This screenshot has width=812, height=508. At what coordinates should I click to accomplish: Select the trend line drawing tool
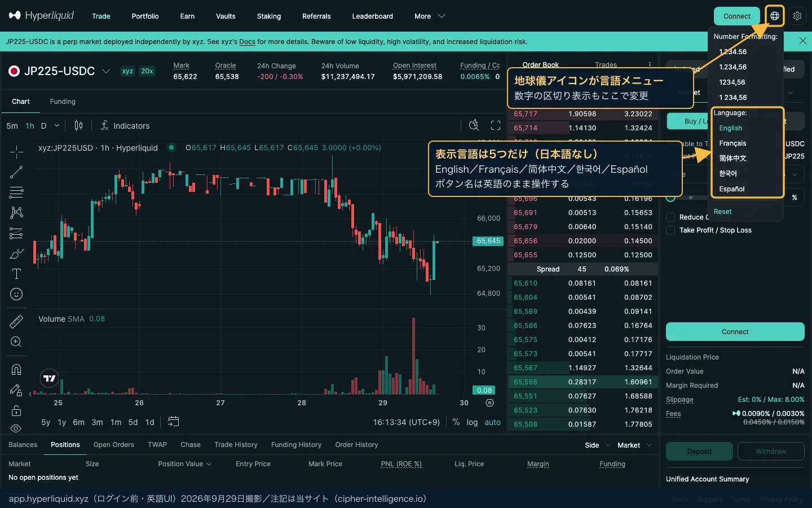coord(16,172)
